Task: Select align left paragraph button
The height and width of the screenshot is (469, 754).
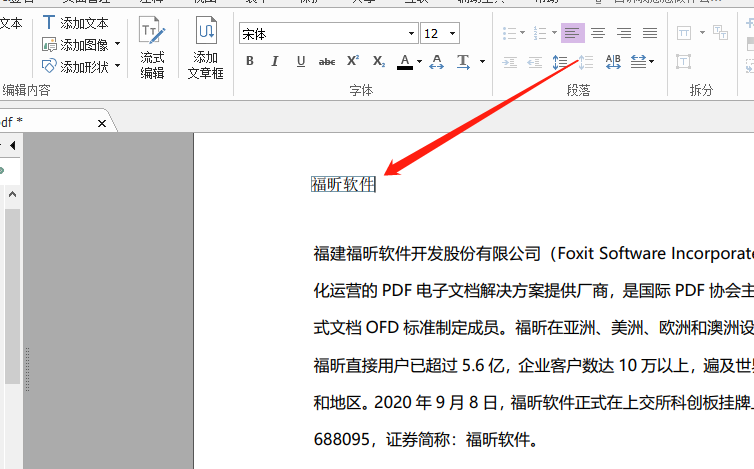Action: (x=573, y=33)
